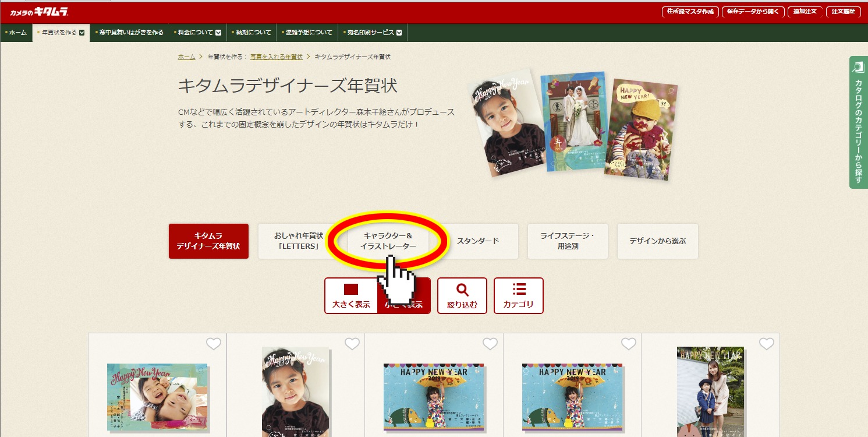868x437 pixels.
Task: Open カテゴリ list button
Action: [519, 296]
